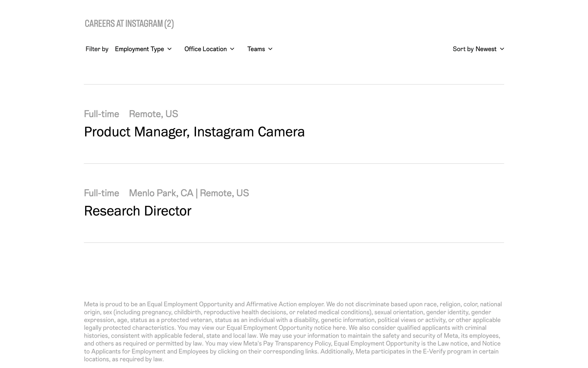The height and width of the screenshot is (368, 588).
Task: Open the Equal Employment Opportunity notice 'here' link
Action: pos(339,328)
